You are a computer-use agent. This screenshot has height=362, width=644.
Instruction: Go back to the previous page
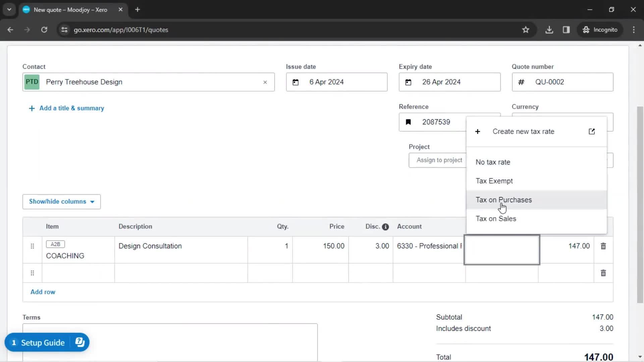[x=10, y=30]
